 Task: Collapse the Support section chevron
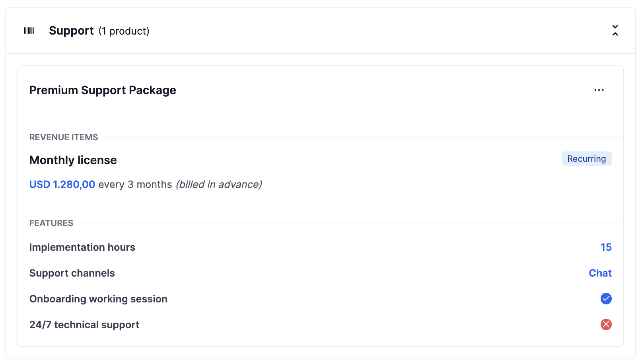[615, 31]
